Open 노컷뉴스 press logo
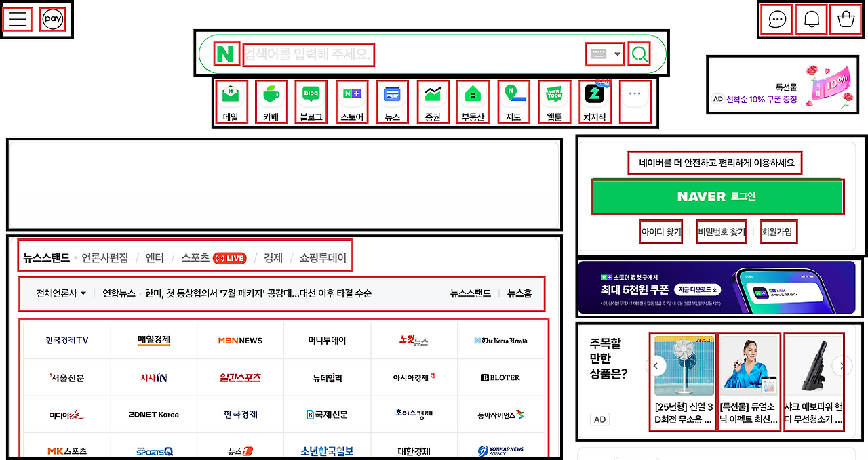 tap(414, 341)
